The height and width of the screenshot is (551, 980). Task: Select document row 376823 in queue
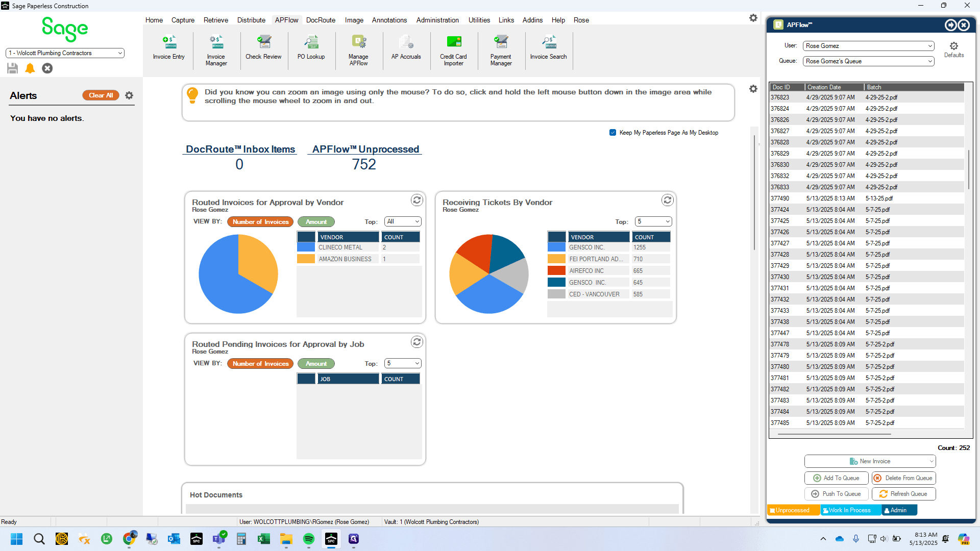[x=867, y=97]
